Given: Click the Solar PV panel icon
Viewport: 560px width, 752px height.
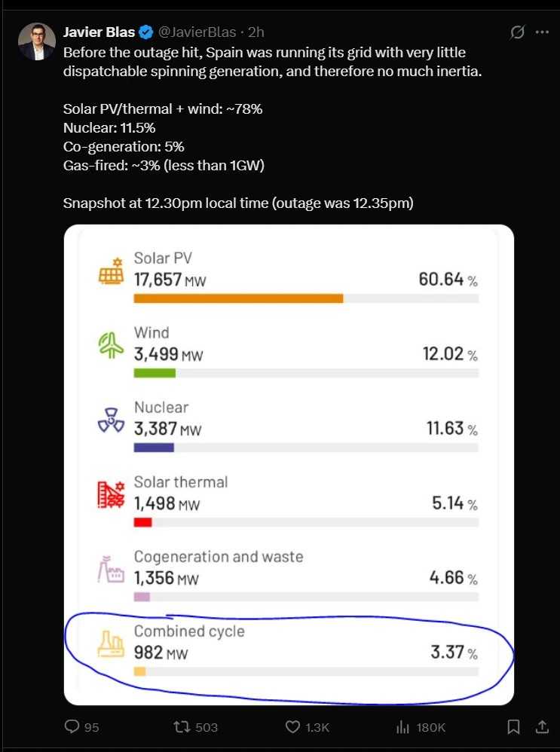Looking at the screenshot, I should (111, 271).
